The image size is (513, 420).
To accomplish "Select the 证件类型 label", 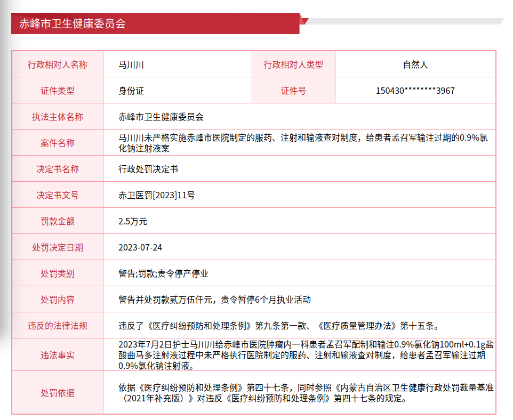I will tap(58, 91).
